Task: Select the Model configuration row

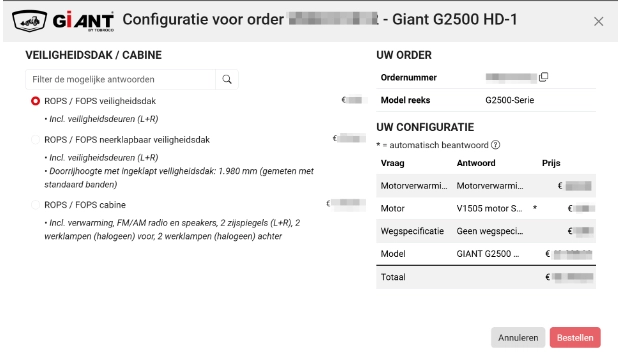Action: 486,254
